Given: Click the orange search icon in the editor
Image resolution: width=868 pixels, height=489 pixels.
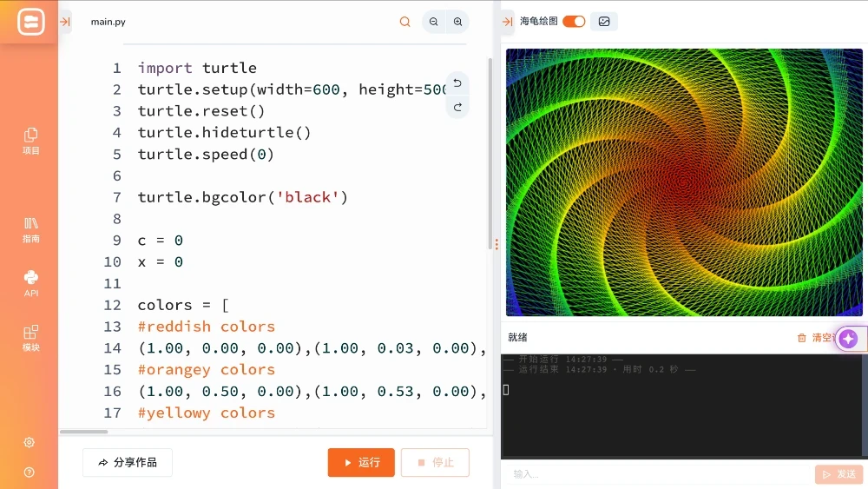Looking at the screenshot, I should (404, 22).
